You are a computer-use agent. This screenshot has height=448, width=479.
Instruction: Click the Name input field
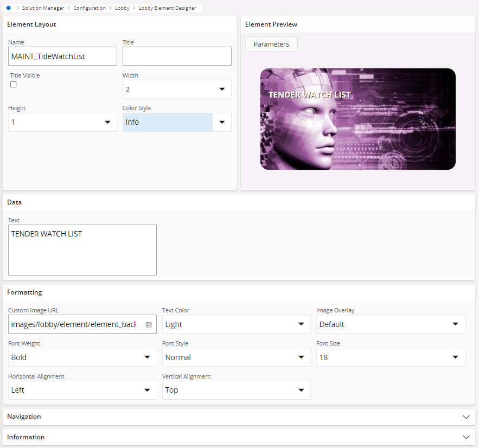coord(62,56)
